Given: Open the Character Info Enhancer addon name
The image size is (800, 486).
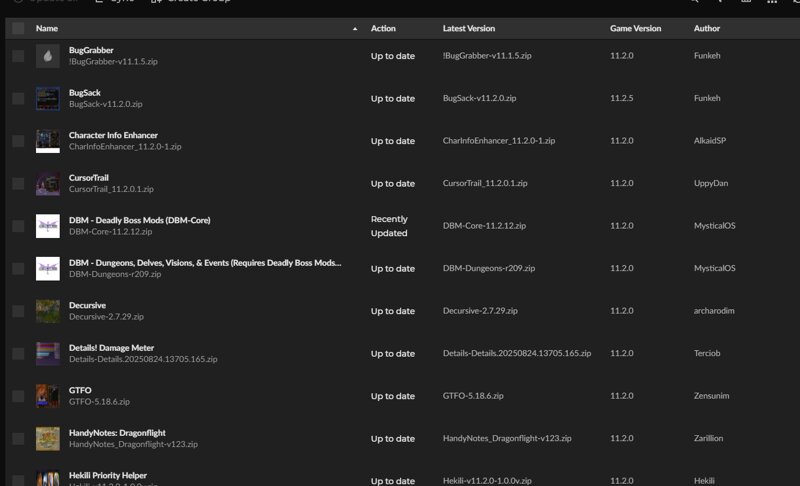Looking at the screenshot, I should tap(113, 135).
